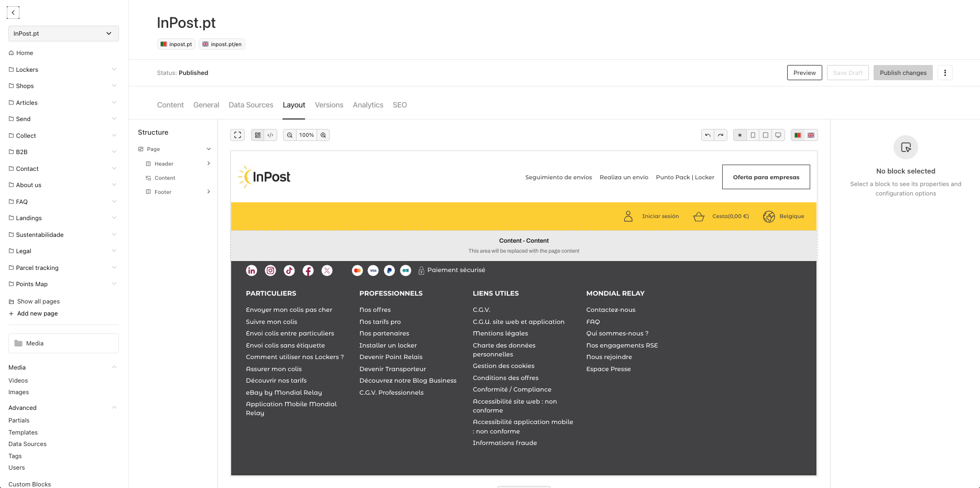Undo the last layout change
This screenshot has height=488, width=980.
tap(708, 135)
